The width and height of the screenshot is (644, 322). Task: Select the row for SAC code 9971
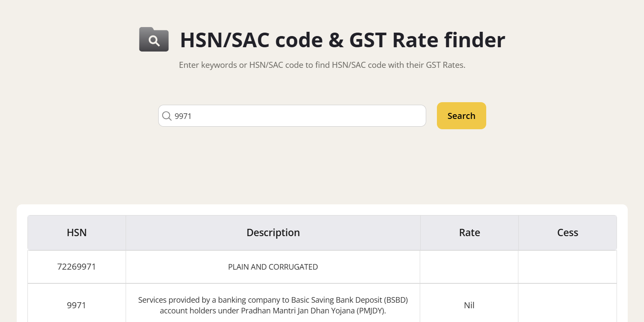tap(76, 305)
